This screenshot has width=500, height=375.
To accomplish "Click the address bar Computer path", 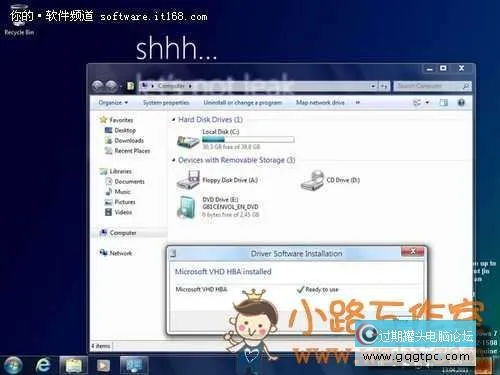I will (172, 86).
